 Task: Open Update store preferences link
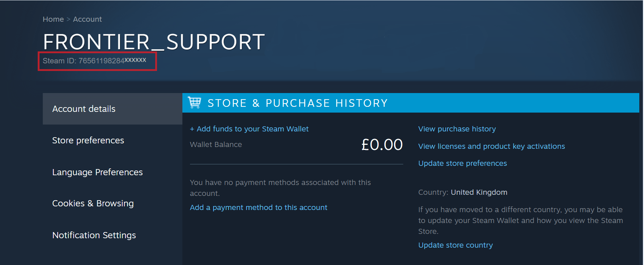tap(463, 163)
